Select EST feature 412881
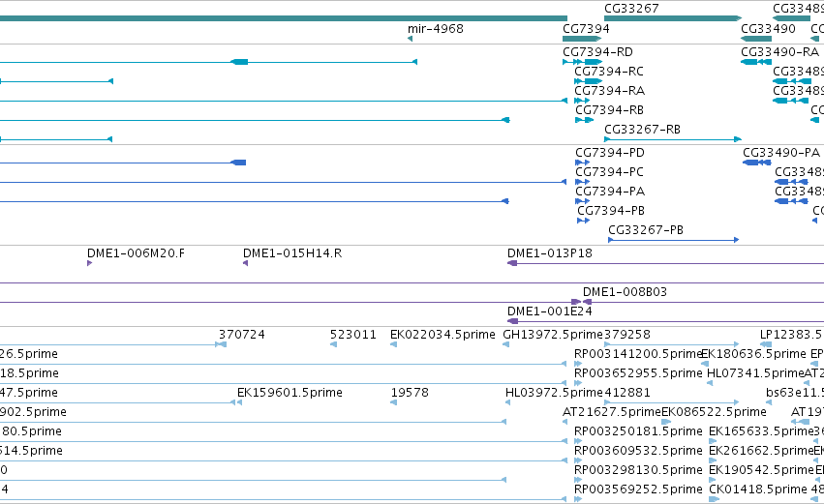Image resolution: width=824 pixels, height=504 pixels. (627, 393)
